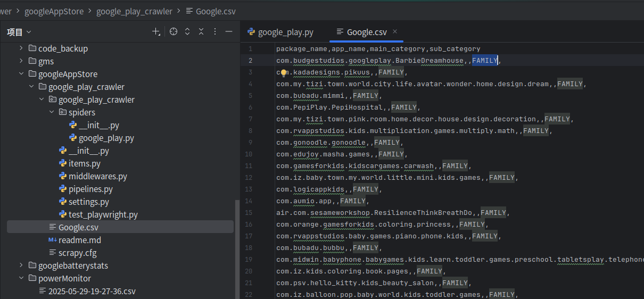Click com.logicappkids on line 13

310,189
